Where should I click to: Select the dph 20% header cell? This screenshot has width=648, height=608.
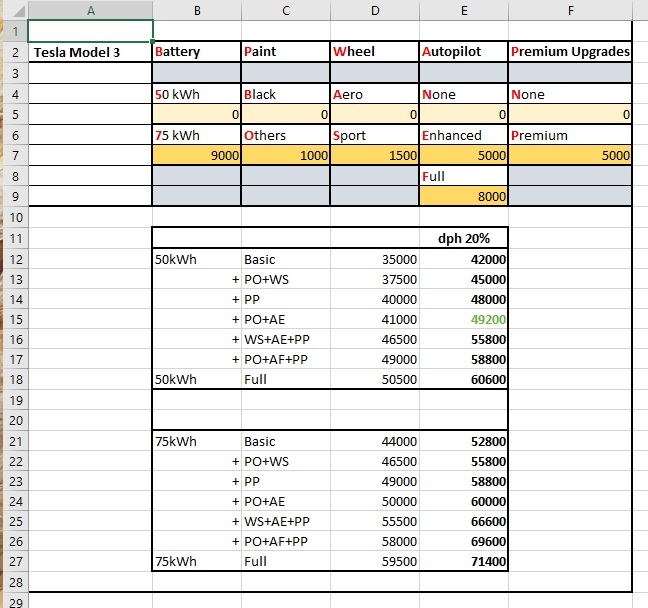pos(463,238)
